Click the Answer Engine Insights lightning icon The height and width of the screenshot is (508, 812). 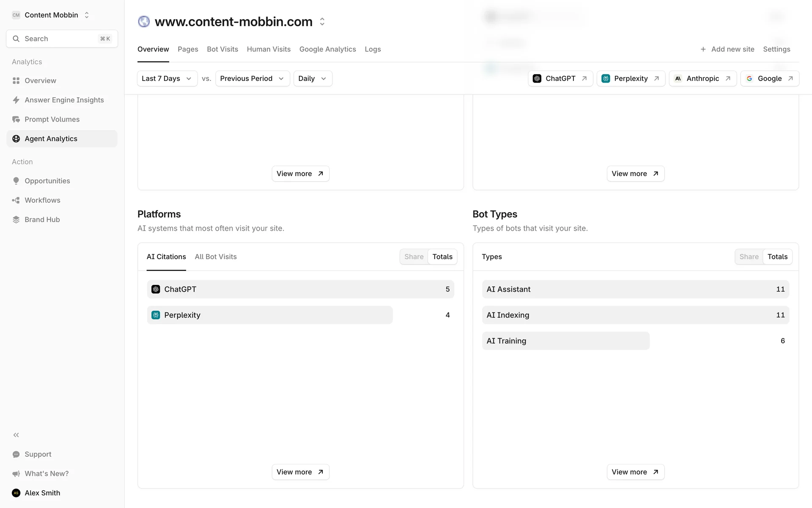point(16,100)
